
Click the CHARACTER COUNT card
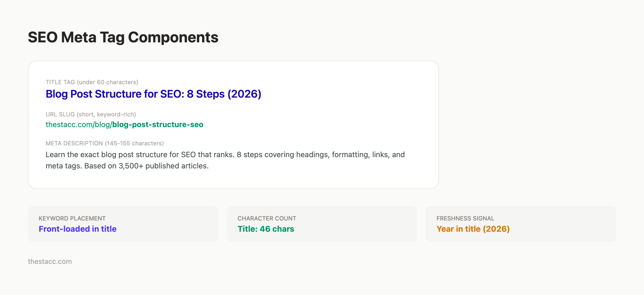321,224
